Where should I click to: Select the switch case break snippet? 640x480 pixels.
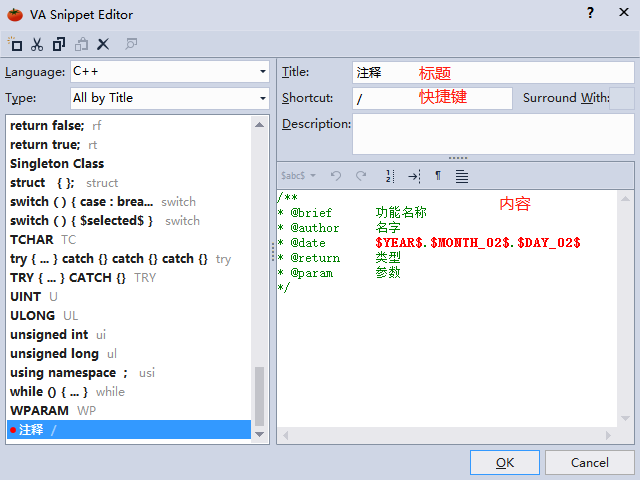pos(129,202)
